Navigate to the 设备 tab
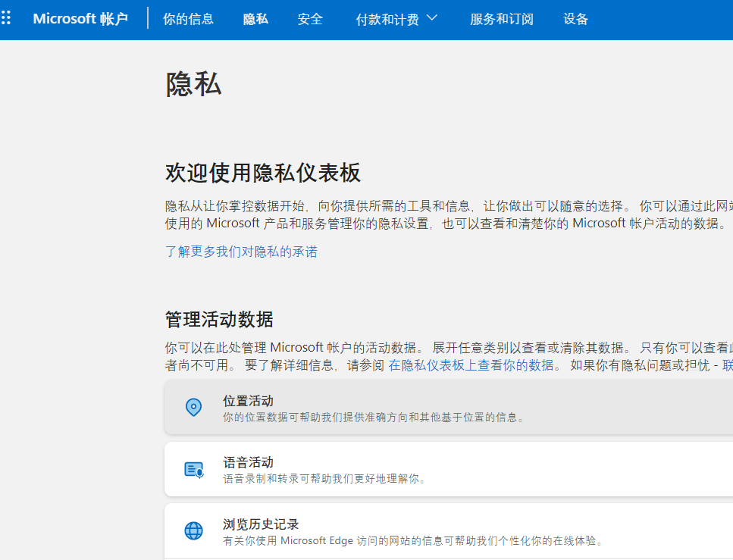The height and width of the screenshot is (560, 733). pos(576,20)
